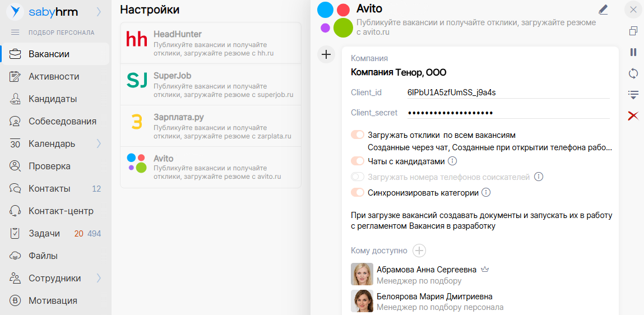Select the Зарплата.ру integration card
The height and width of the screenshot is (315, 644).
pyautogui.click(x=211, y=126)
